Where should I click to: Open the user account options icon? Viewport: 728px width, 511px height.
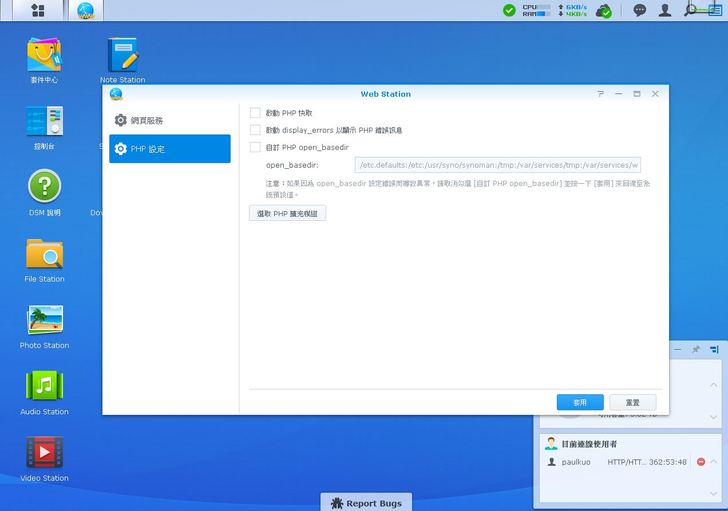click(665, 10)
